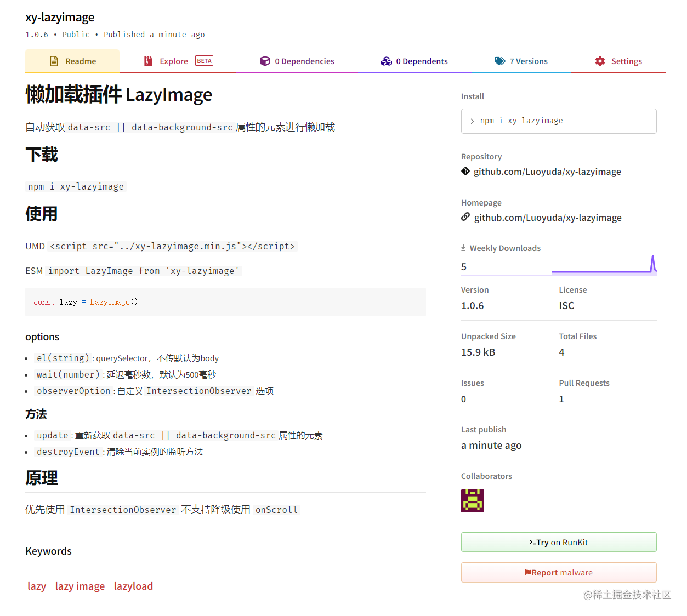Click the Dependencies cube icon
The width and height of the screenshot is (687, 616).
tap(265, 61)
